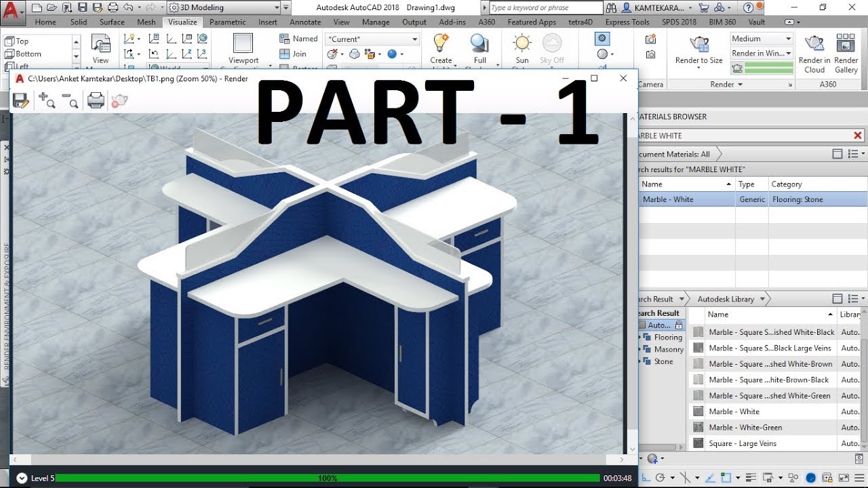This screenshot has width=868, height=488.
Task: Click the Render window horizontal scrollbar
Action: (318, 460)
